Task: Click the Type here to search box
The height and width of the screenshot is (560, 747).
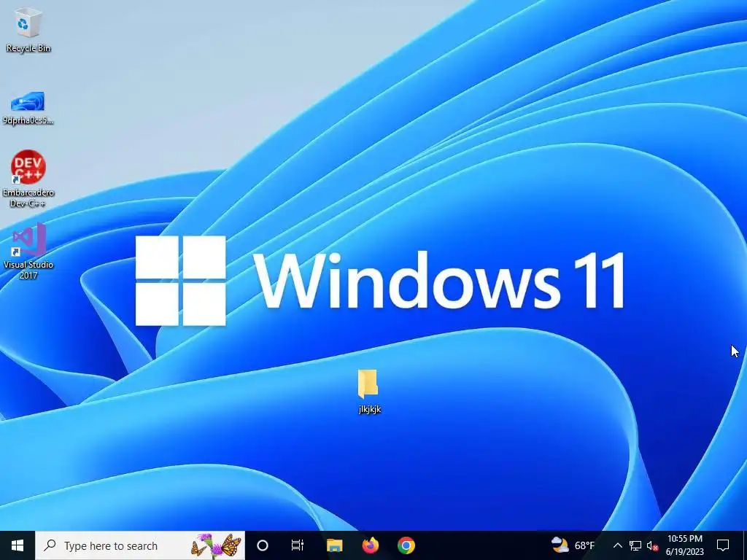Action: (140, 545)
